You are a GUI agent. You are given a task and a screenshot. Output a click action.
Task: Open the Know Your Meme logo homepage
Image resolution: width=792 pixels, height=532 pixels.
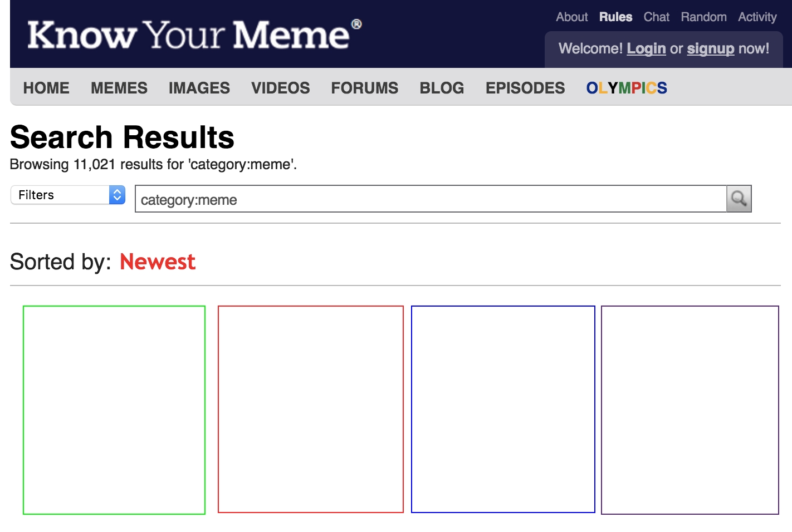coord(194,35)
